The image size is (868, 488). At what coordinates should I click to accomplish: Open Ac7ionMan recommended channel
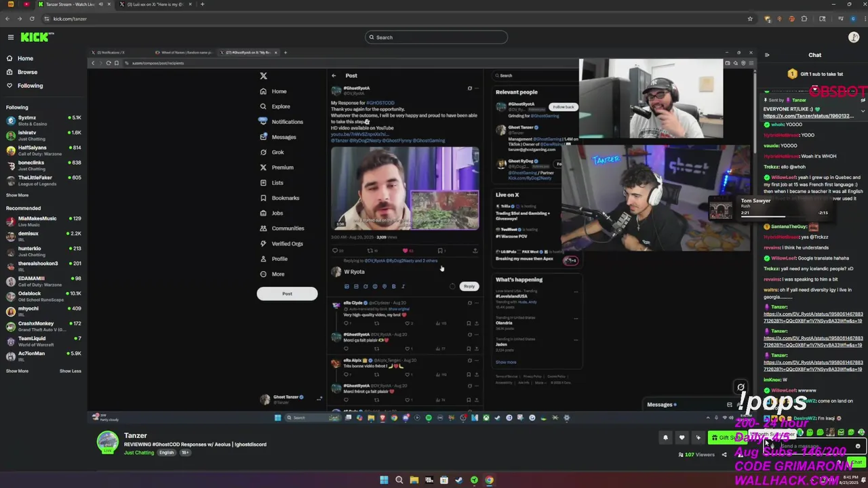pyautogui.click(x=43, y=356)
